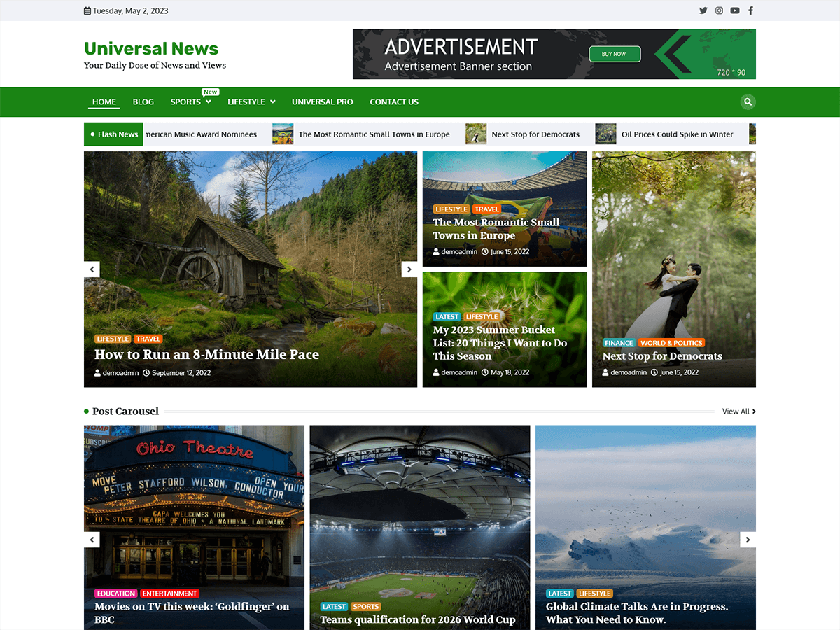The width and height of the screenshot is (840, 630).
Task: Open the View All link near Post Carousel
Action: (736, 411)
